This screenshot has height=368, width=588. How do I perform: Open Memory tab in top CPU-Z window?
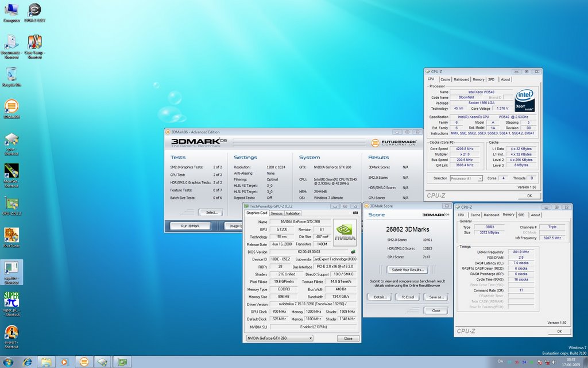click(x=478, y=79)
